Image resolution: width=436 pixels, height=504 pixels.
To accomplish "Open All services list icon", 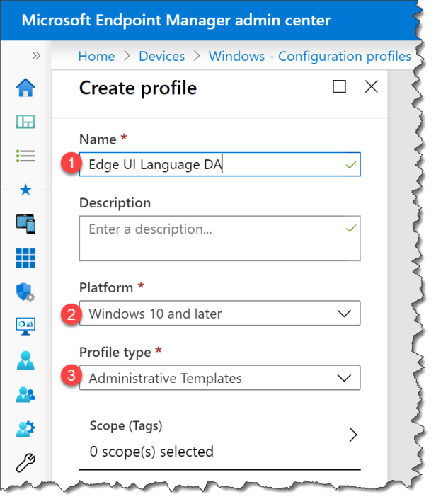I will pyautogui.click(x=25, y=156).
